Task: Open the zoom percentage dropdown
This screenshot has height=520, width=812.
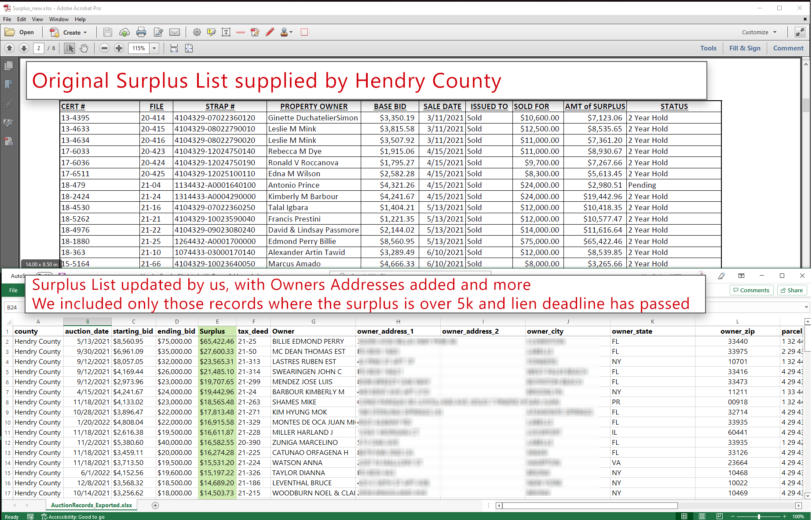Action: tap(154, 48)
